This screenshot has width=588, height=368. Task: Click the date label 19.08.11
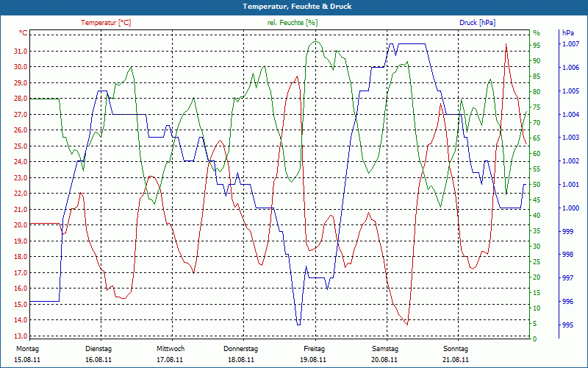(x=313, y=360)
